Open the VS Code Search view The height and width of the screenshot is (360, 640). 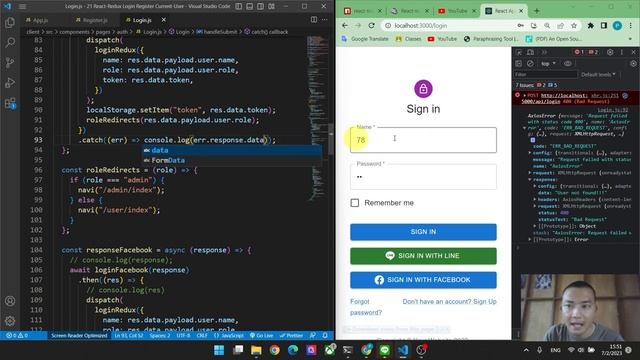pos(10,42)
